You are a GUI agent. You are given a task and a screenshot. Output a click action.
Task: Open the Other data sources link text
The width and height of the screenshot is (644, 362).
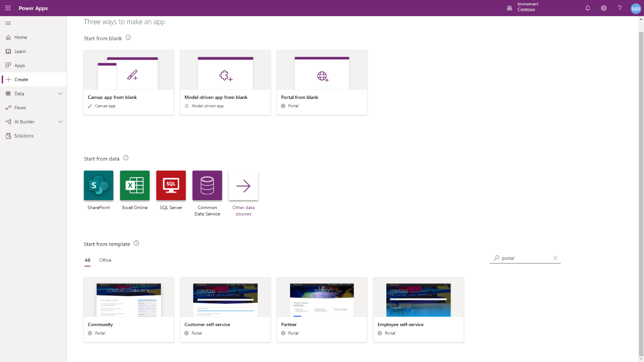coord(243,210)
